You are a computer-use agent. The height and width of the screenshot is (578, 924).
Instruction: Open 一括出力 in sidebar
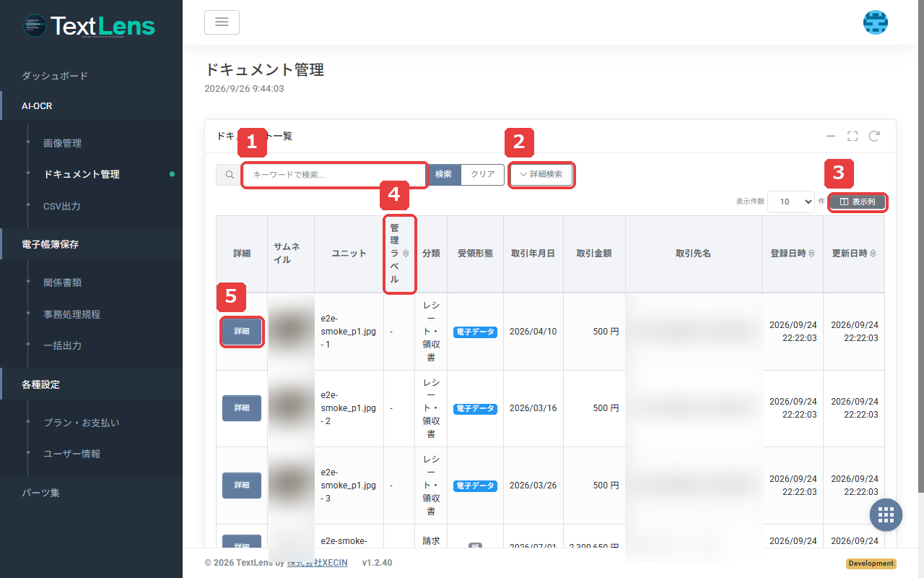63,345
